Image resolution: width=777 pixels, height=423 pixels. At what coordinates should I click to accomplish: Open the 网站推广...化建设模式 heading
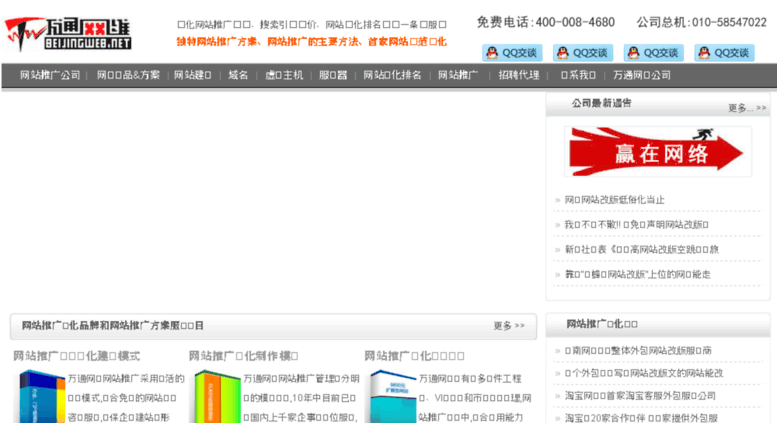pos(76,356)
